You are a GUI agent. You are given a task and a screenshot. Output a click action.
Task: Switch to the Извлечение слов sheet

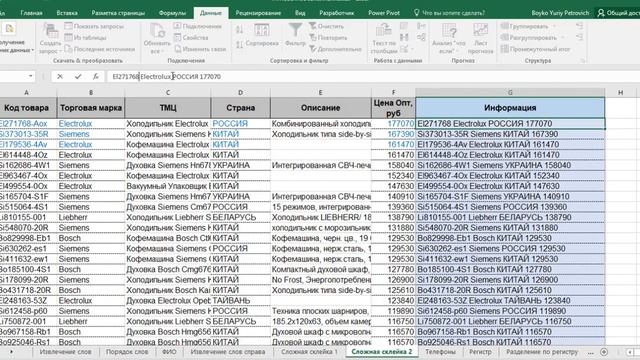[66, 352]
